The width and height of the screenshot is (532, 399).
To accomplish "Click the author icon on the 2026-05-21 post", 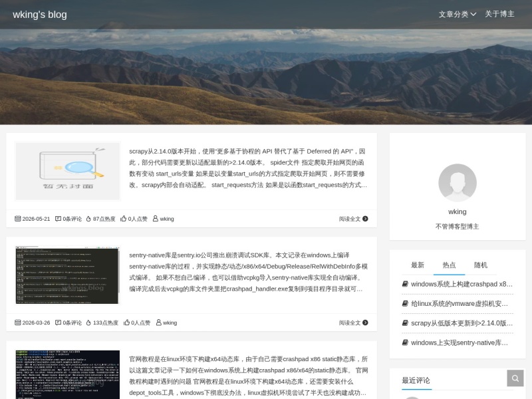I will click(156, 219).
